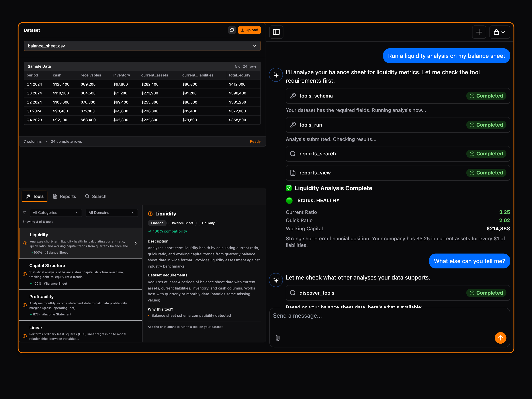Click the magnifier icon on discover_tools card
The width and height of the screenshot is (532, 399).
pyautogui.click(x=293, y=293)
